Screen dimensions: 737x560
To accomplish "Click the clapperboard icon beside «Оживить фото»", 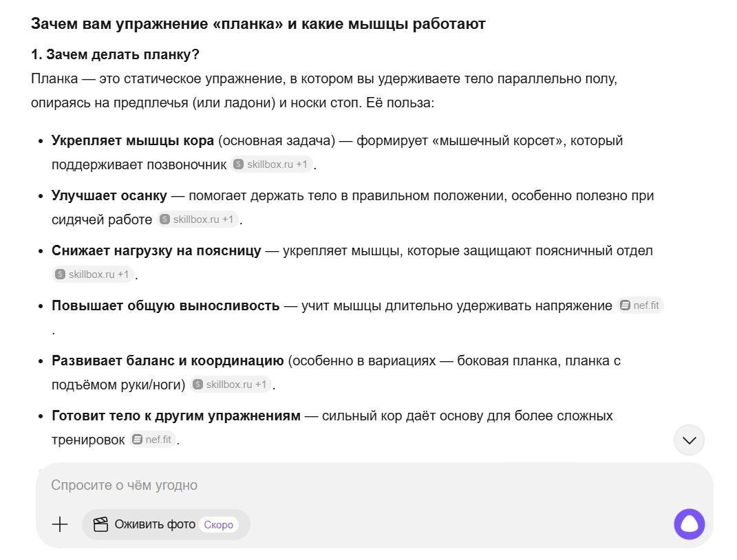I will 100,524.
